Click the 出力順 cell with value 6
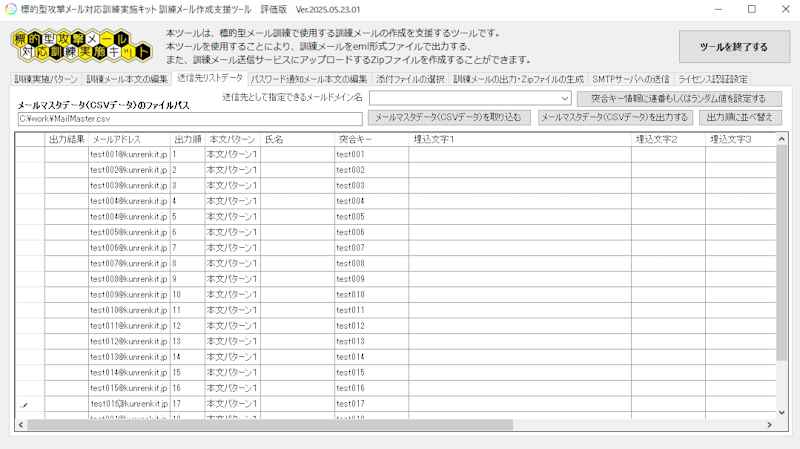 [x=187, y=233]
